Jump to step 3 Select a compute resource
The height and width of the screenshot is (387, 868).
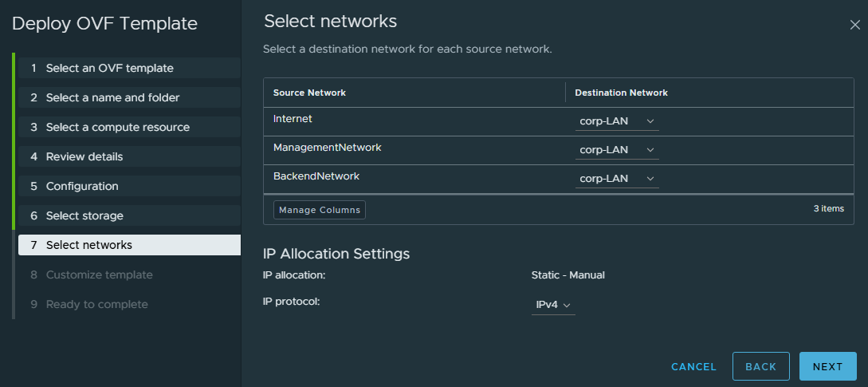pyautogui.click(x=117, y=128)
